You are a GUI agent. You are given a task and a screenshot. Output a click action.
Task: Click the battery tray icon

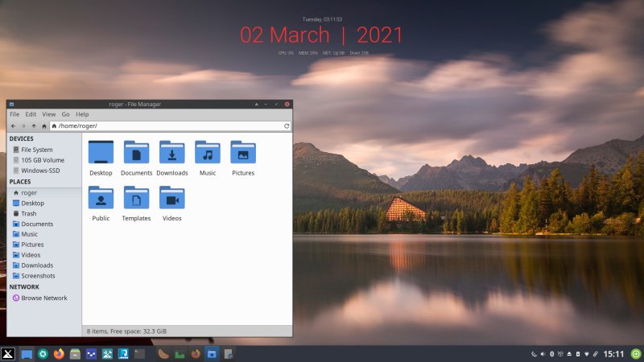point(578,354)
